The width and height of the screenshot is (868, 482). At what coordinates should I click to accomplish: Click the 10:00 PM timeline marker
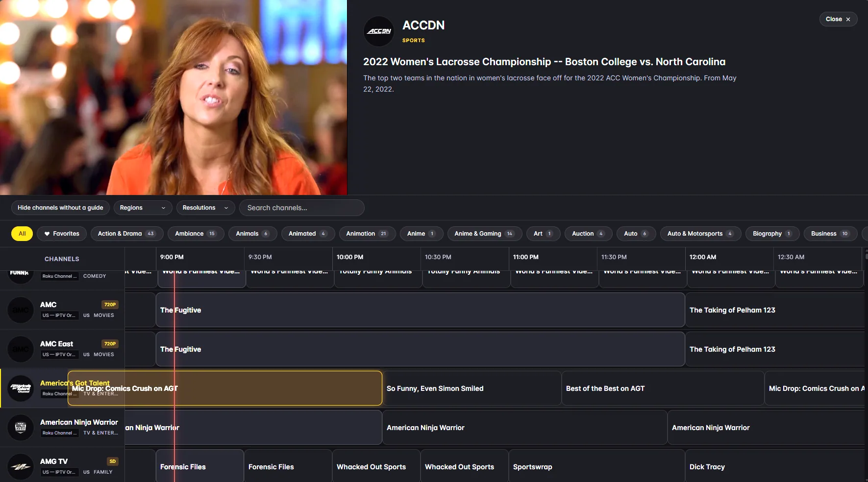pyautogui.click(x=350, y=257)
